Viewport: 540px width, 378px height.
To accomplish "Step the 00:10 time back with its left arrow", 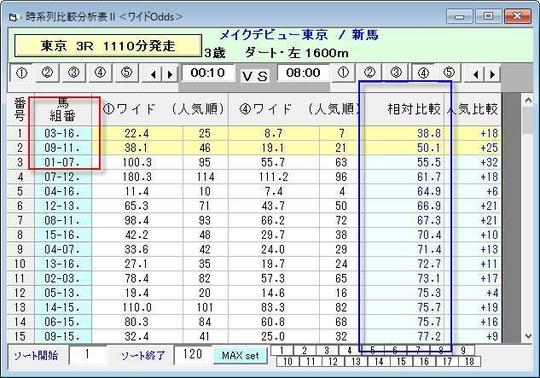I will coord(153,74).
